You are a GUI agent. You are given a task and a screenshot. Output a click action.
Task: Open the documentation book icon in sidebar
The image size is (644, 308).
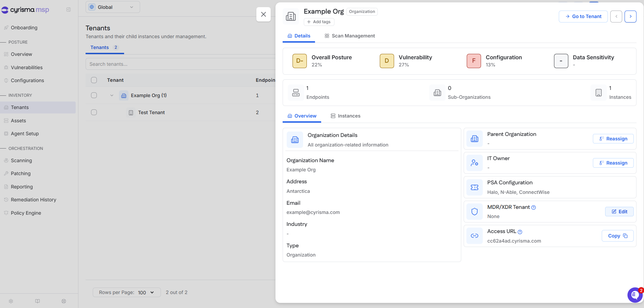pyautogui.click(x=38, y=301)
